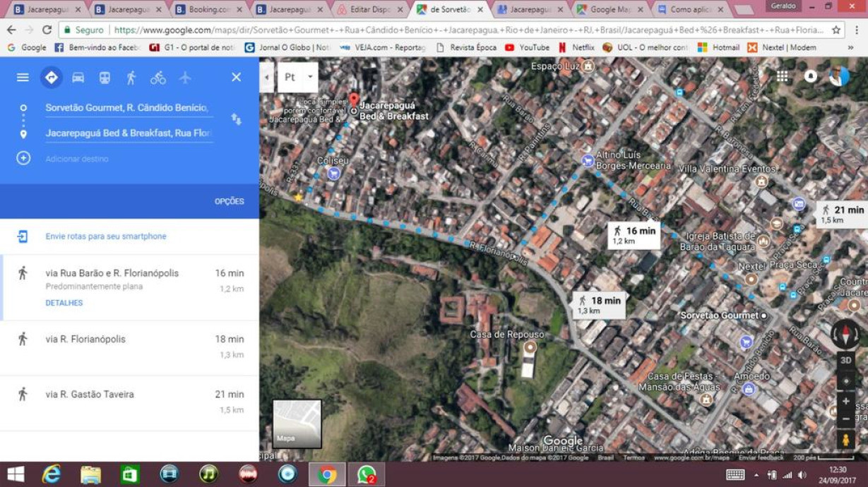This screenshot has width=868, height=487.
Task: Click the compass to reset map orientation
Action: 845,334
